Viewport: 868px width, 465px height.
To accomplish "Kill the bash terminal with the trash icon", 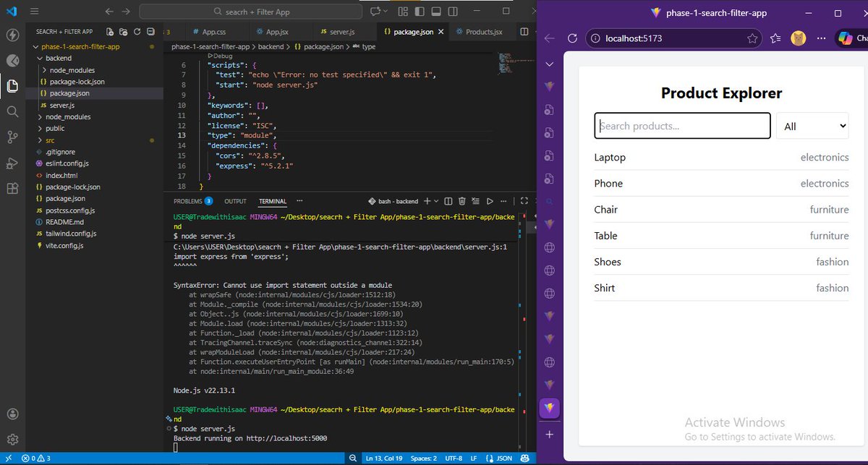I will pyautogui.click(x=462, y=201).
